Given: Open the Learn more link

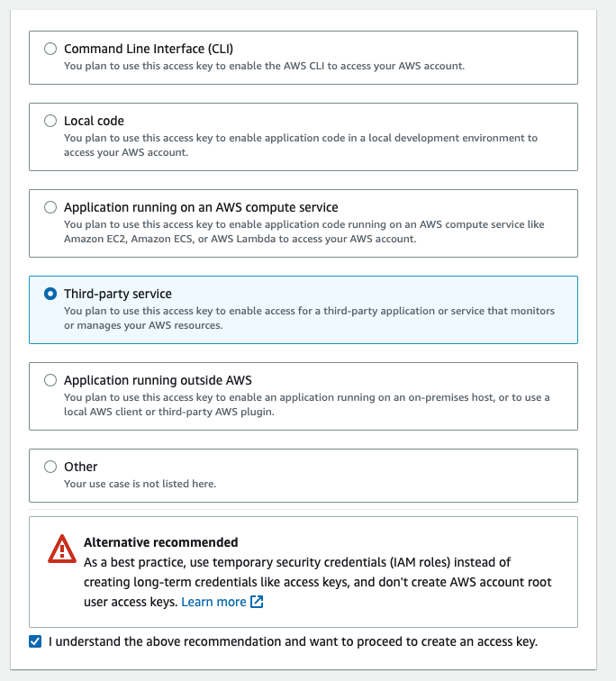Looking at the screenshot, I should tap(213, 602).
